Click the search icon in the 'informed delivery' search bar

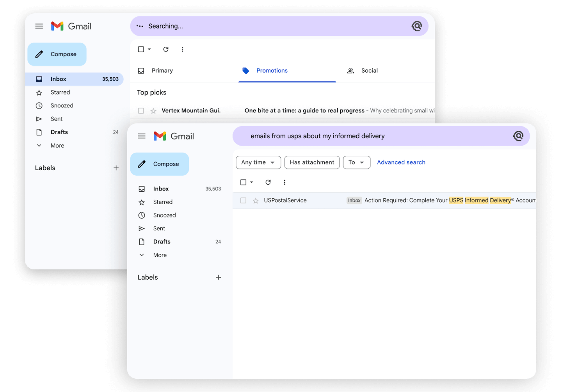(518, 136)
